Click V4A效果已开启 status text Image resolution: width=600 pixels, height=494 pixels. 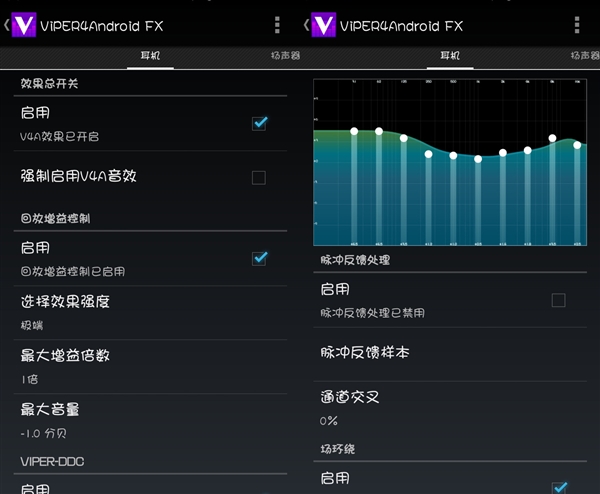[x=59, y=137]
